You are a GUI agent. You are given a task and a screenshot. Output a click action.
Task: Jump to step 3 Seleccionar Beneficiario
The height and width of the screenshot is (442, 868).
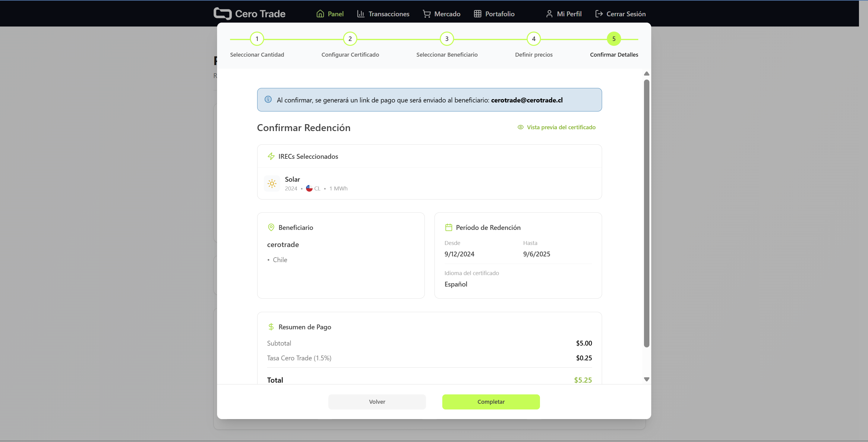[447, 39]
